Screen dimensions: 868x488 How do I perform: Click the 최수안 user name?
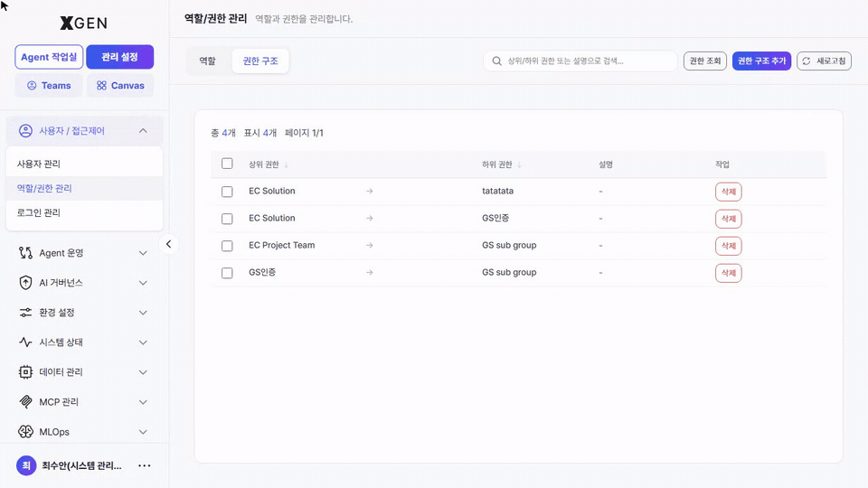click(82, 466)
